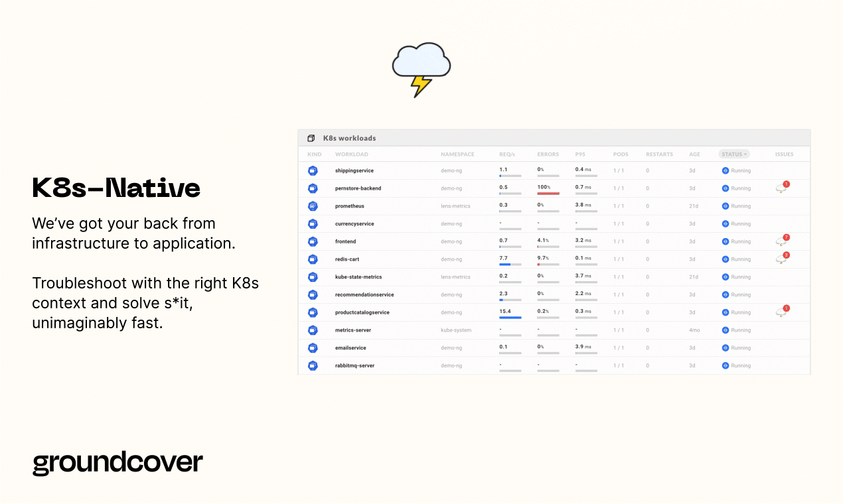Click the pernstore-backend 100% error bar
The height and width of the screenshot is (504, 843).
[548, 194]
